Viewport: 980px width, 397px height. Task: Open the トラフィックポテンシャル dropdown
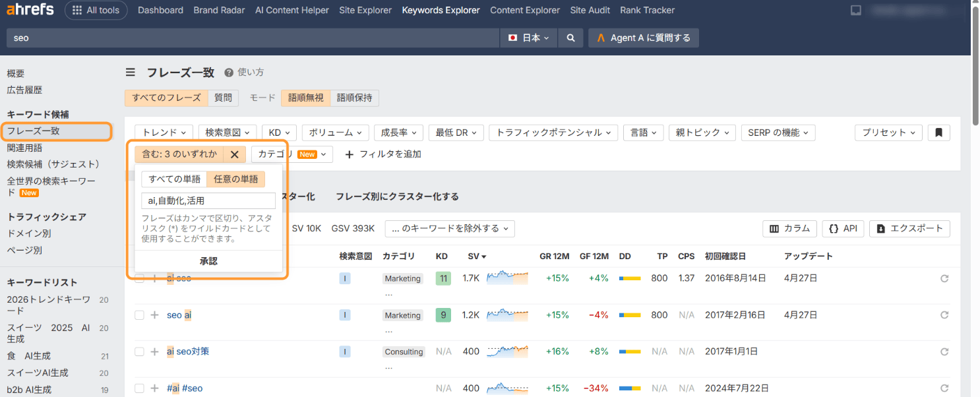click(554, 133)
